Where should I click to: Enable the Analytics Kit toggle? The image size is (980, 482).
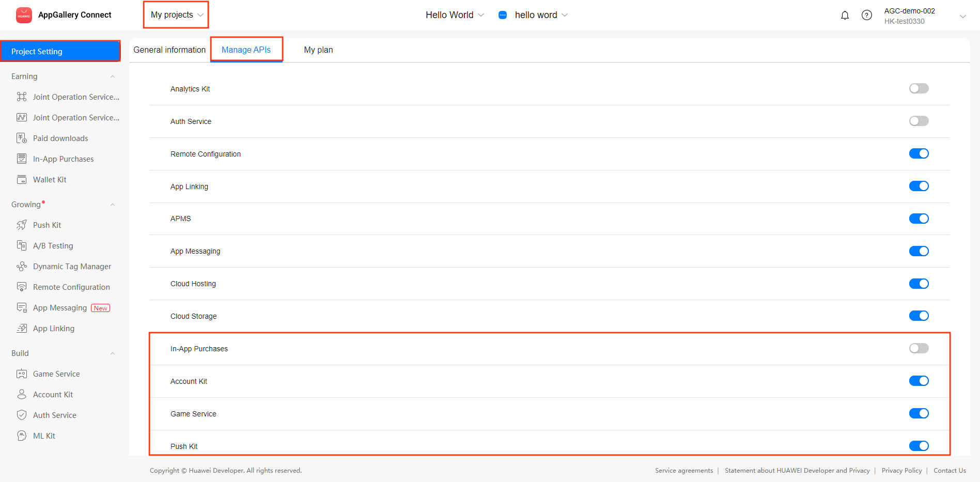point(919,88)
